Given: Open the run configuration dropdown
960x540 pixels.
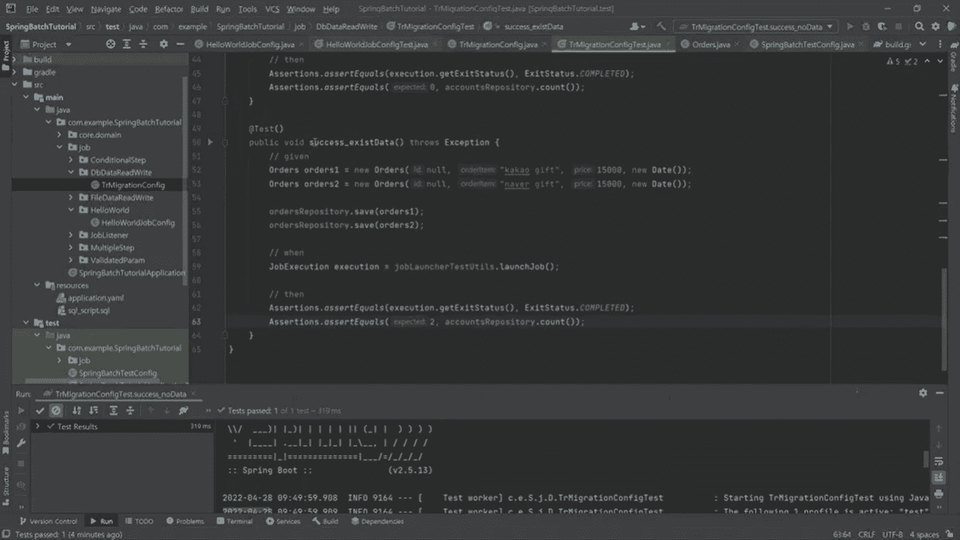Looking at the screenshot, I should (x=756, y=26).
